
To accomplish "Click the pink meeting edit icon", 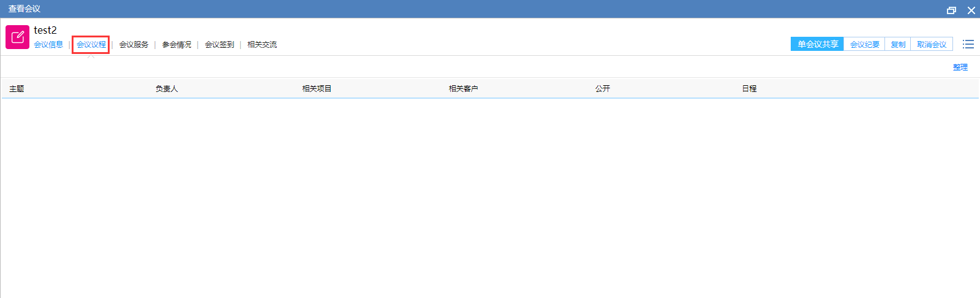I will click(17, 37).
